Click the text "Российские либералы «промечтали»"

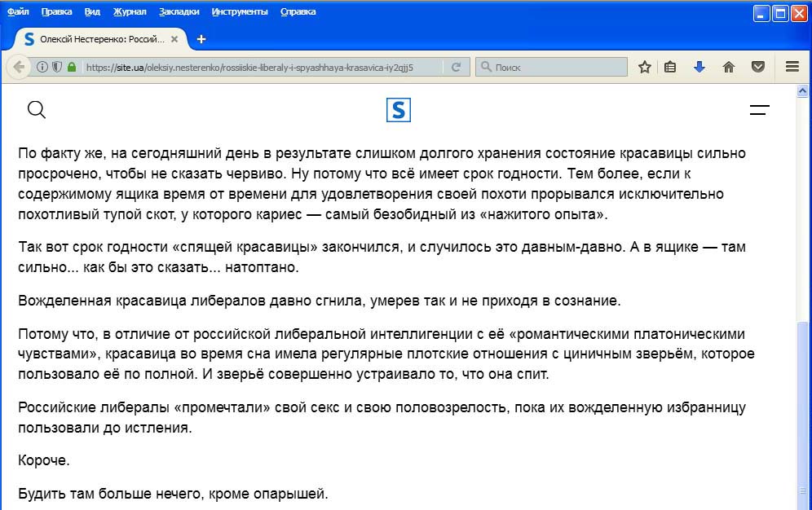coord(144,407)
